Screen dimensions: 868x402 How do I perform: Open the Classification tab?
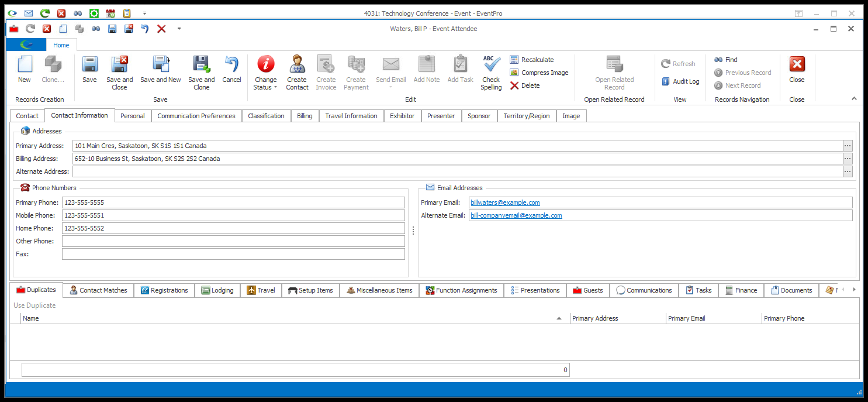tap(266, 116)
